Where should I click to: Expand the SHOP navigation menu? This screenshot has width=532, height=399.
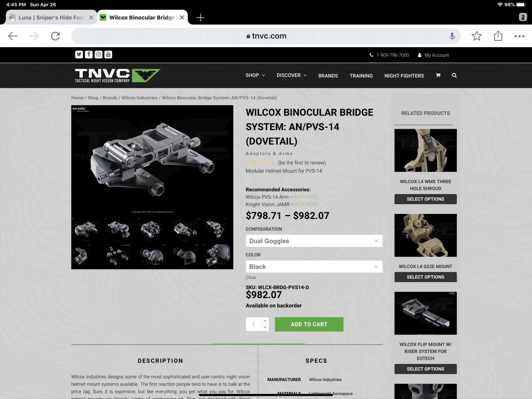coord(255,75)
